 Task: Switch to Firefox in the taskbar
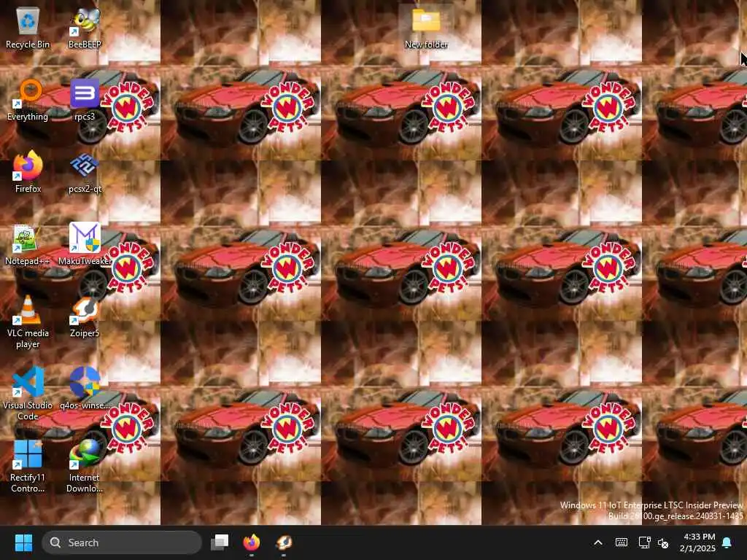coord(252,542)
